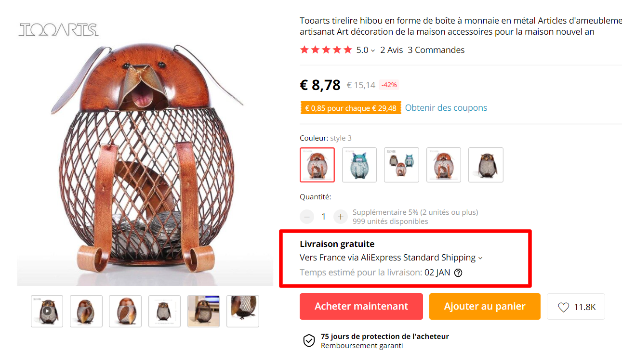Decrease quantity with the minus button

click(307, 217)
